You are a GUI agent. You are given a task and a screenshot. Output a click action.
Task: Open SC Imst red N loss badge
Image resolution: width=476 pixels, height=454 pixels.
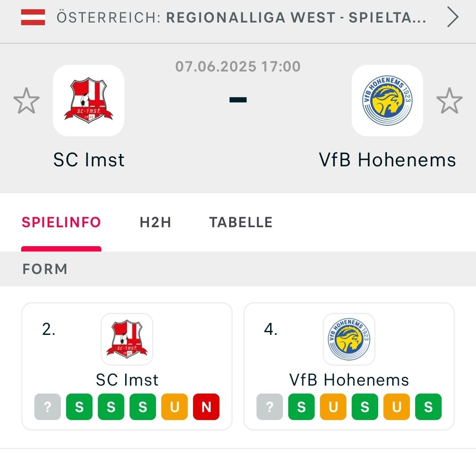click(x=206, y=407)
